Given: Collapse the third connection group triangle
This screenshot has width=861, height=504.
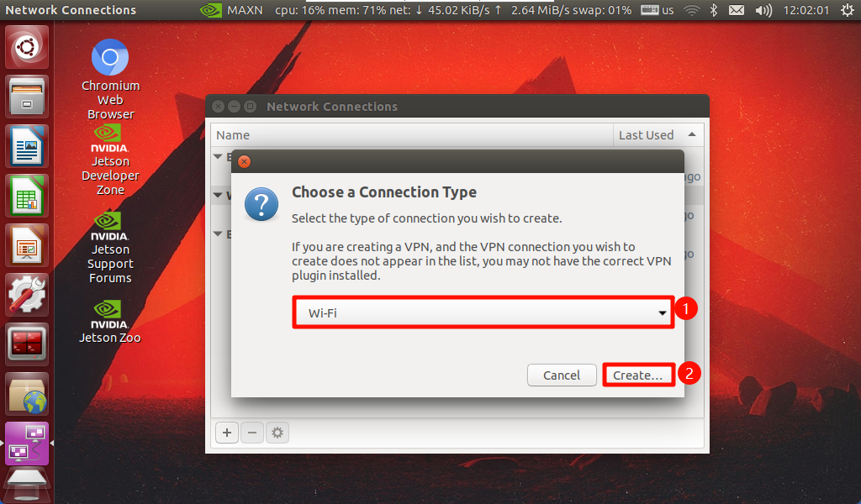Looking at the screenshot, I should pyautogui.click(x=218, y=234).
